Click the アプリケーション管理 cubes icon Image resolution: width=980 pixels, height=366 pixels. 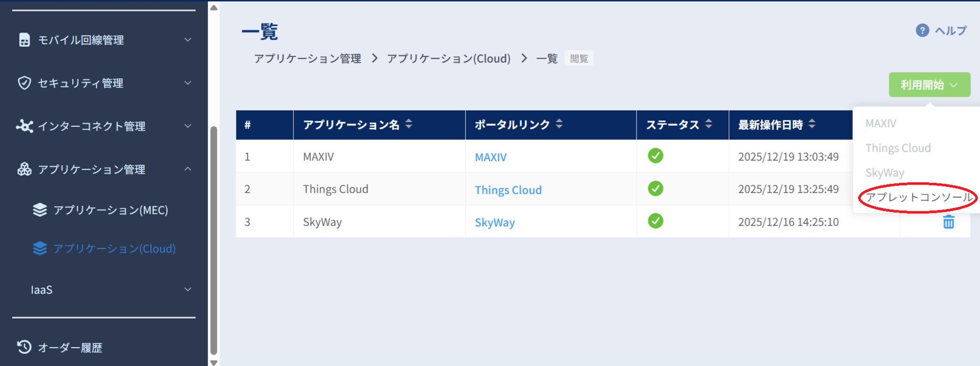pos(24,169)
